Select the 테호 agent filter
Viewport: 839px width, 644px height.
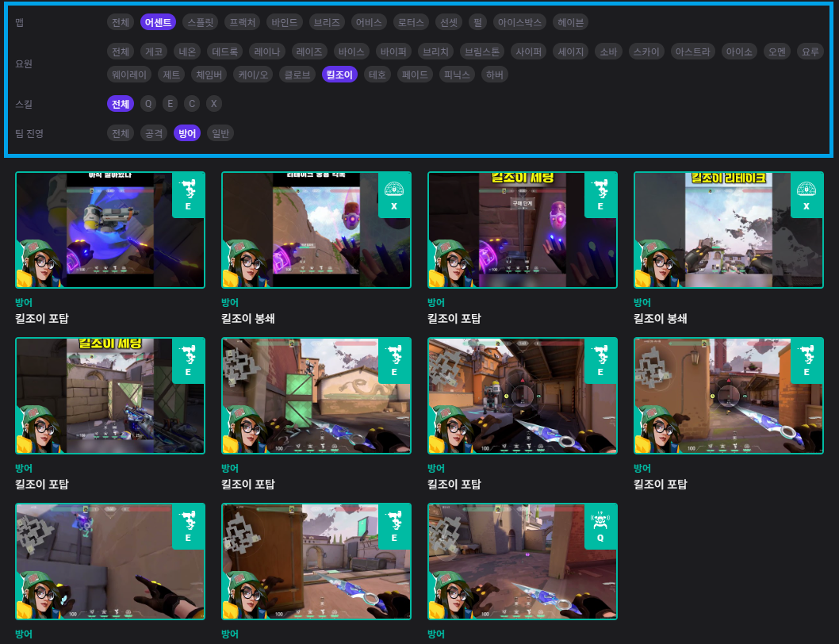tap(377, 75)
